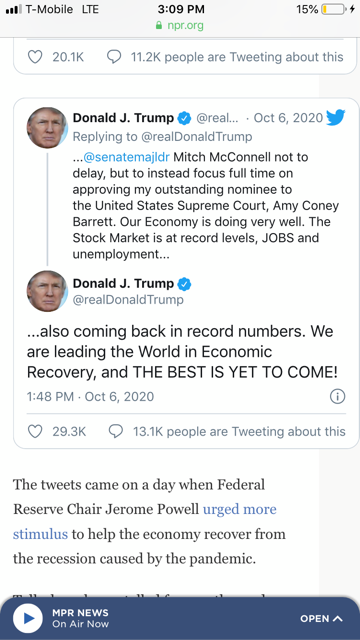Screen dimensions: 360x640
Task: Tap the tweet info circle icon
Action: point(337,396)
